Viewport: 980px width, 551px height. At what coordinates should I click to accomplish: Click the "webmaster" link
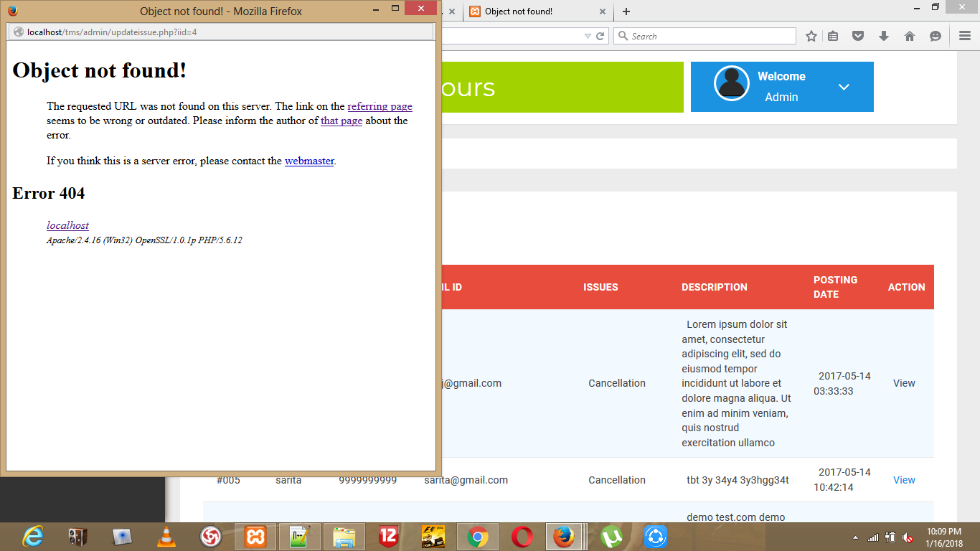click(309, 161)
